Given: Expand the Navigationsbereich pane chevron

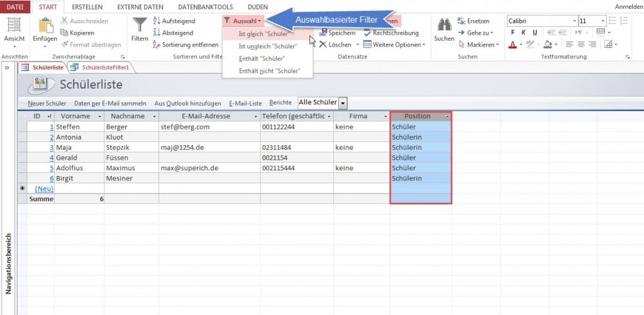Looking at the screenshot, I should coord(7,67).
